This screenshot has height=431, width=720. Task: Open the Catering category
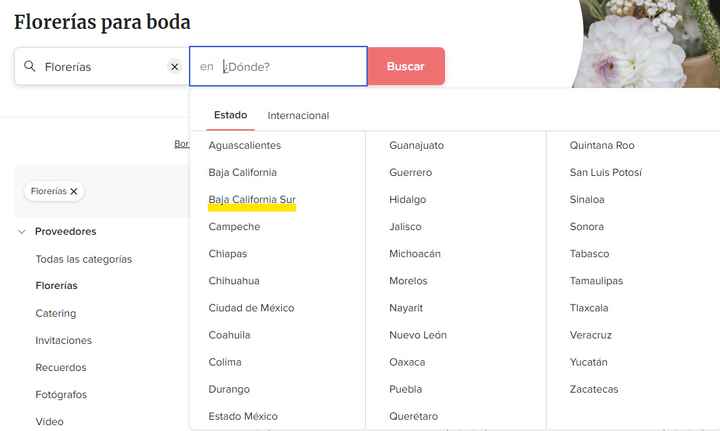(56, 313)
